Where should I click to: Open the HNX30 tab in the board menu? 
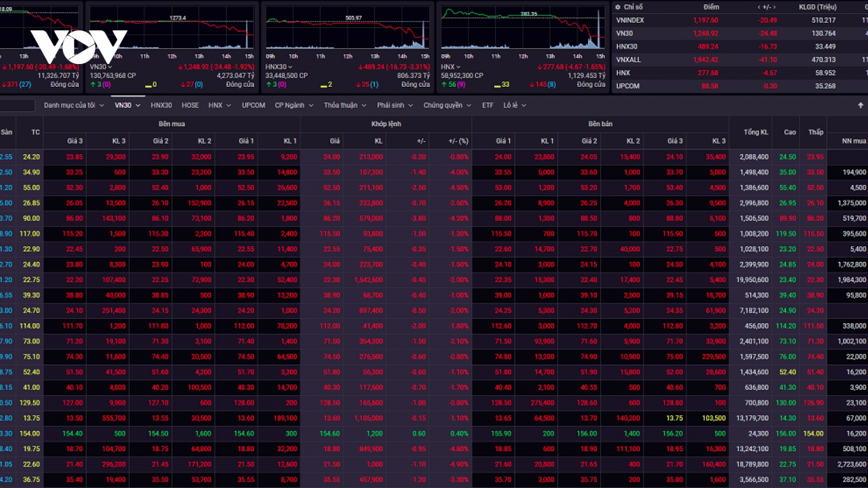click(161, 105)
